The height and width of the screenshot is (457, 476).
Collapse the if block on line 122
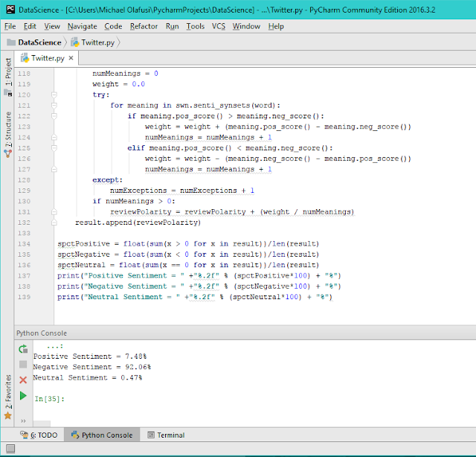[54, 116]
